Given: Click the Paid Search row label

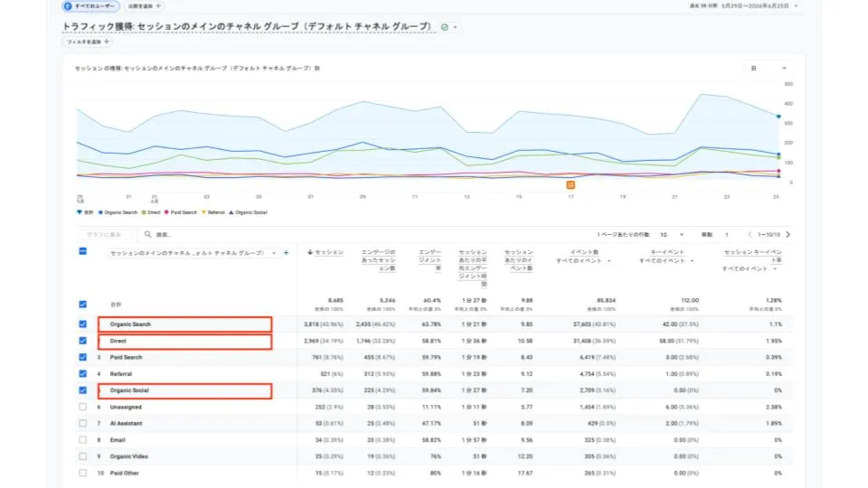Looking at the screenshot, I should 126,358.
